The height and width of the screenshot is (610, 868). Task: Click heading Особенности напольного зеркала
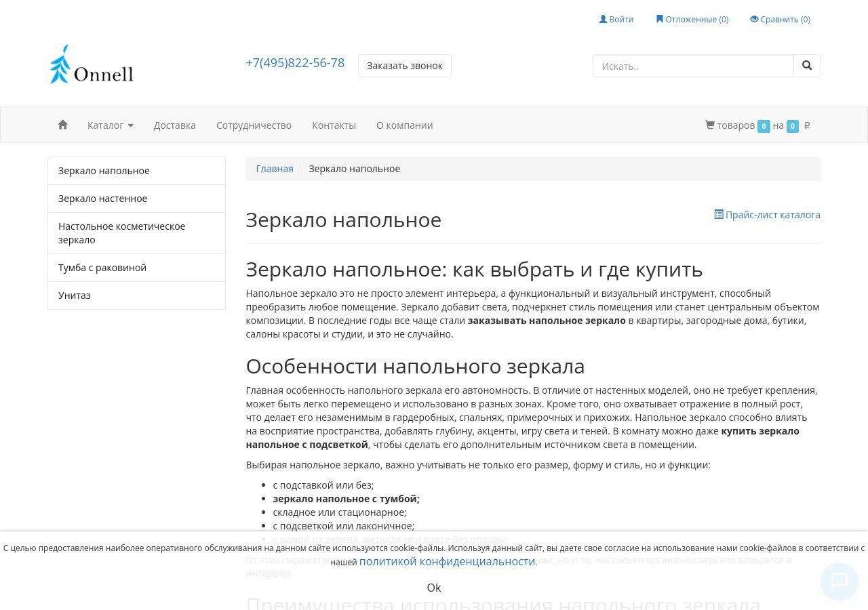pyautogui.click(x=415, y=367)
